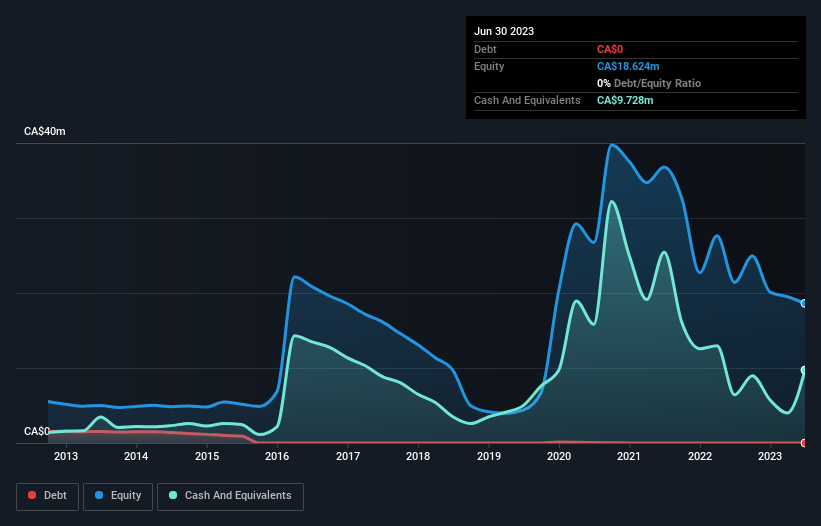Viewport: 821px width, 526px height.
Task: Click the blue Equity legend dot
Action: coord(99,495)
